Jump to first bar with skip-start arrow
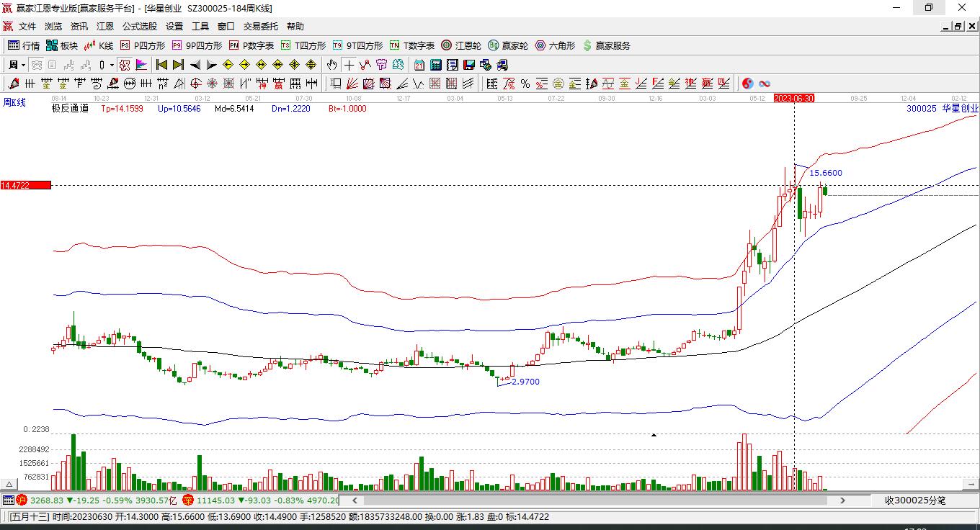This screenshot has width=980, height=530. pyautogui.click(x=162, y=65)
